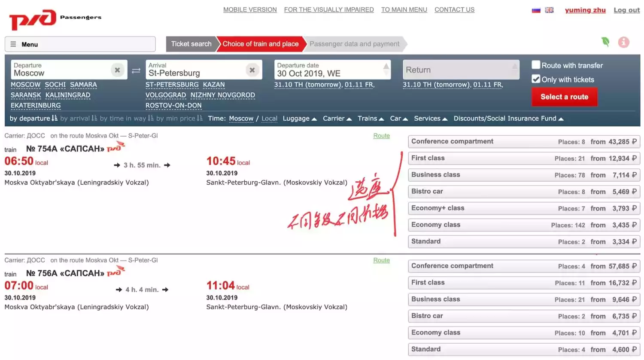Uncheck Only with tickets checkbox
The width and height of the screenshot is (644, 360).
(x=536, y=79)
